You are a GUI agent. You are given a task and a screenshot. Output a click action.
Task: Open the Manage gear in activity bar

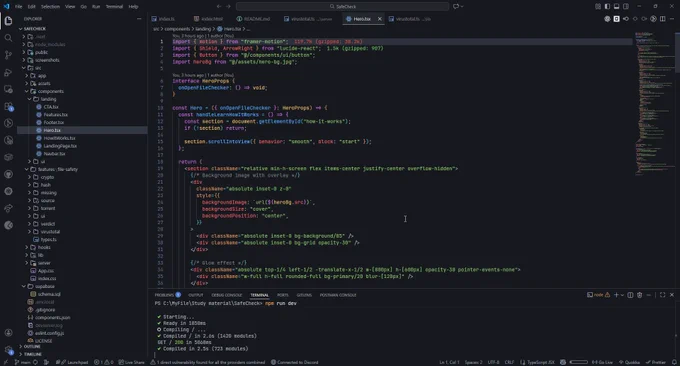coord(8,350)
